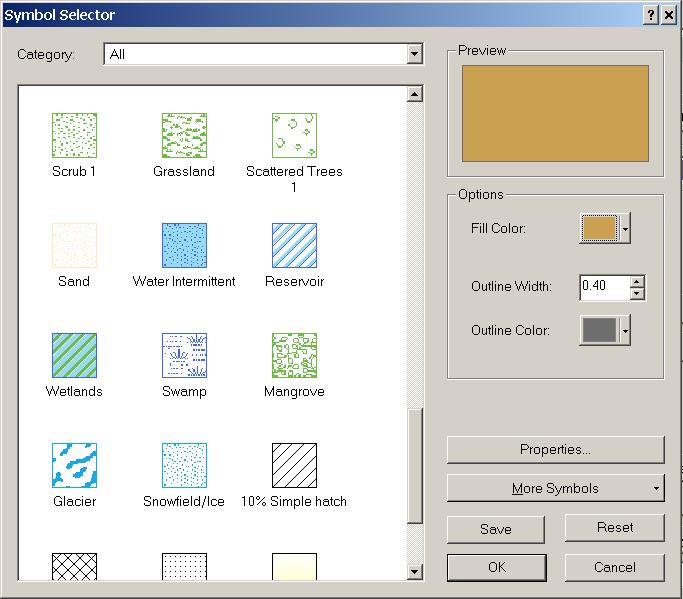Increase Outline Width with up arrow
The height and width of the screenshot is (599, 683).
tap(637, 282)
